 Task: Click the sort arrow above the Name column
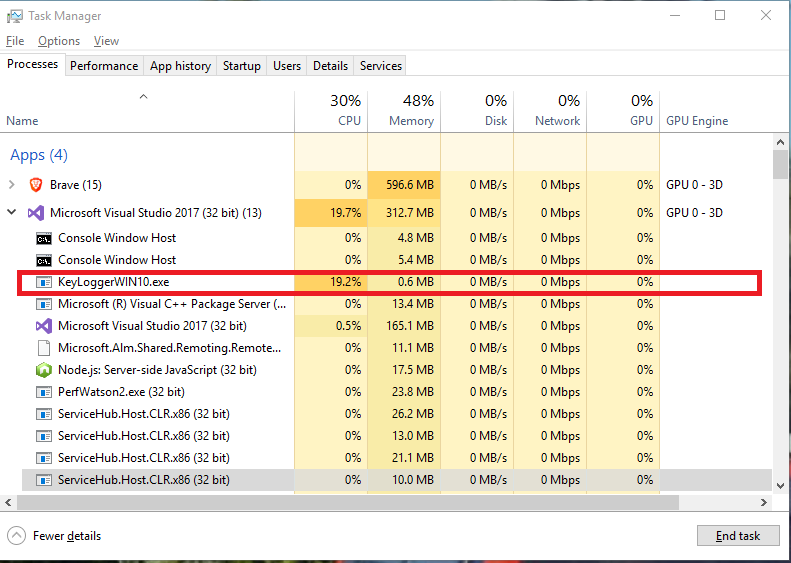pyautogui.click(x=144, y=96)
